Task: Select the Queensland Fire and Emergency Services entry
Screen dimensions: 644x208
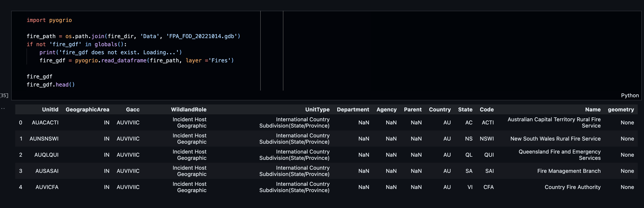Action: point(560,155)
